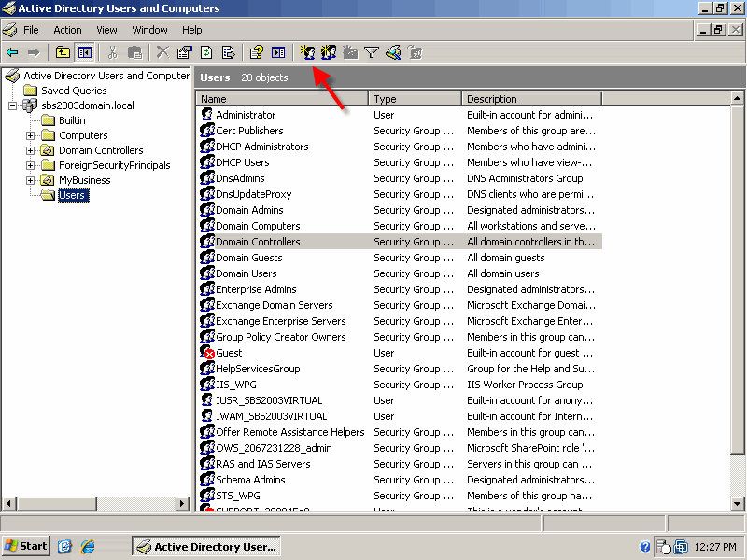
Task: Expand the Domain Controllers tree node
Action: (30, 150)
